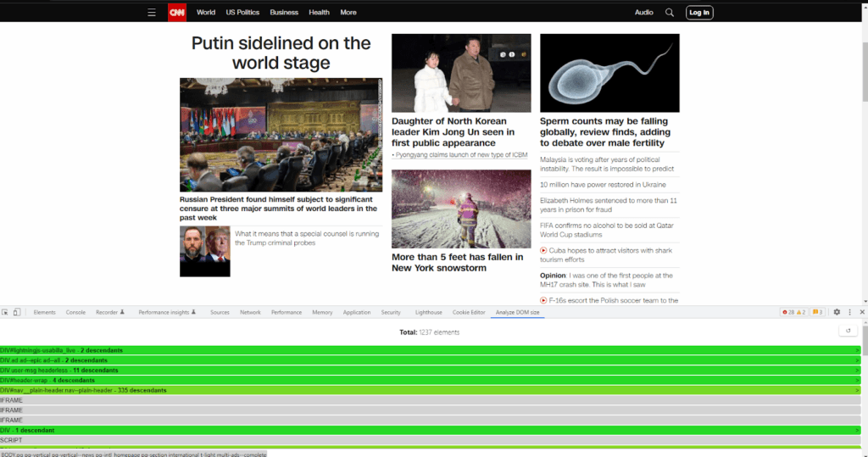This screenshot has width=868, height=457.
Task: Open the More menu in CNN nav
Action: [x=348, y=12]
